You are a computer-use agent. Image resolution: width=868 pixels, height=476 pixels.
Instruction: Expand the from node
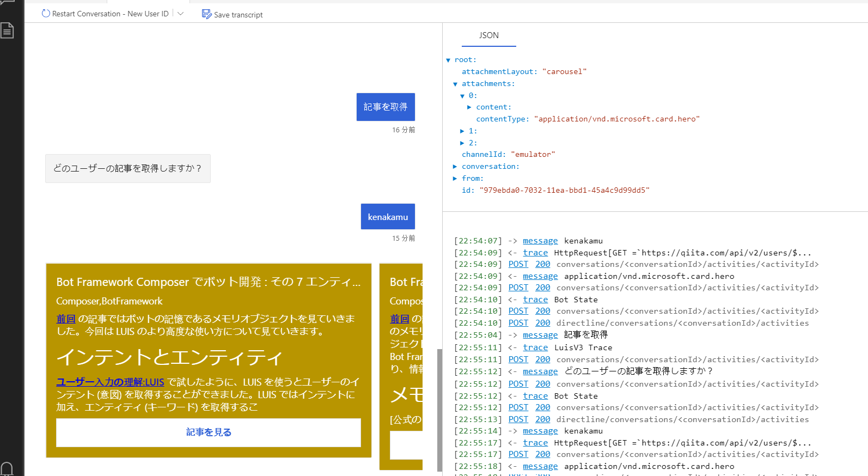[455, 179]
